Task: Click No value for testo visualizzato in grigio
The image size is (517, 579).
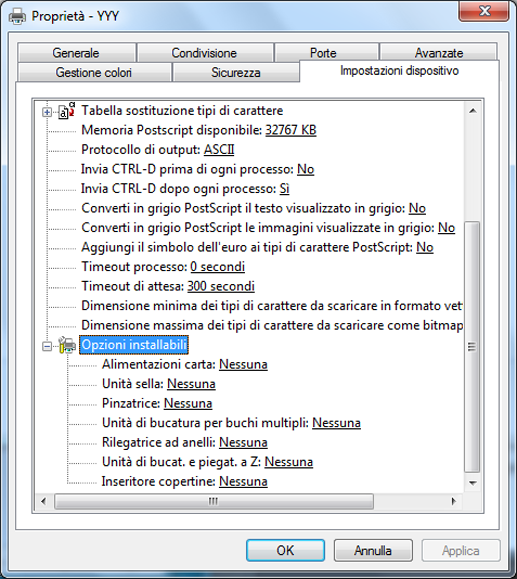Action: 417,208
